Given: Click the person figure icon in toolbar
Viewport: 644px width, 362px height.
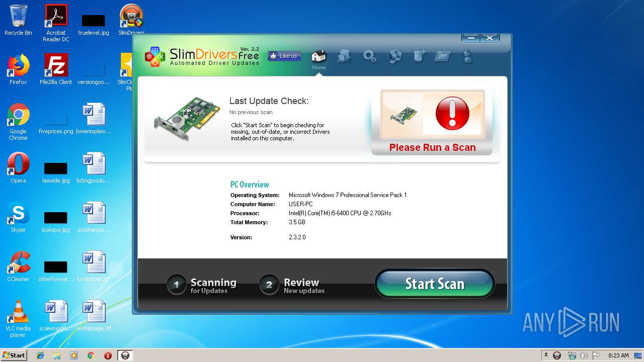Looking at the screenshot, I should pos(468,56).
